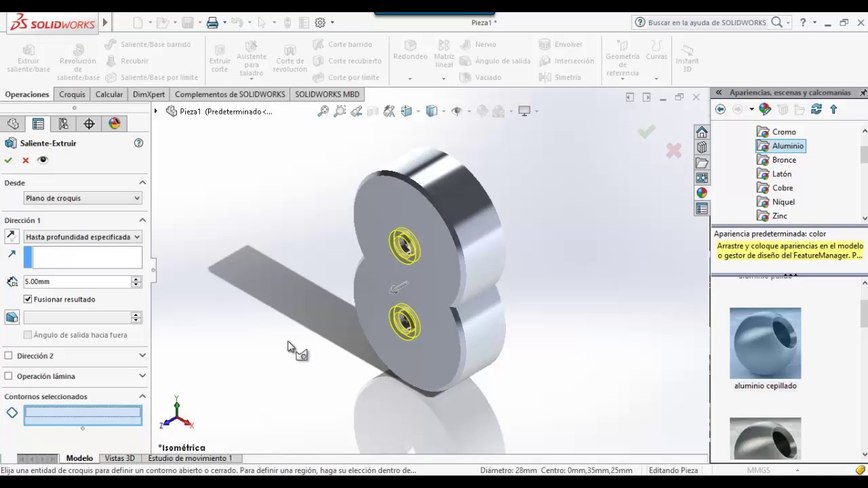Accept feature via viewport green checkmark
Image resolution: width=868 pixels, height=488 pixels.
point(646,131)
